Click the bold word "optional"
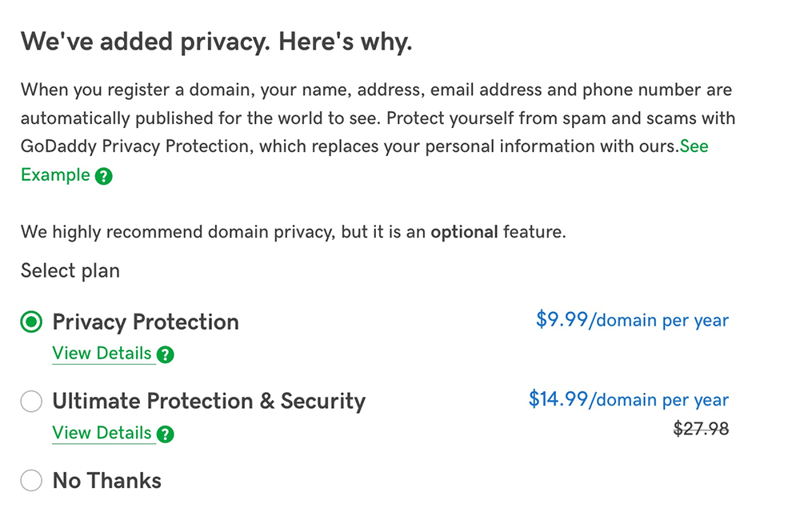The width and height of the screenshot is (800, 532). (464, 233)
